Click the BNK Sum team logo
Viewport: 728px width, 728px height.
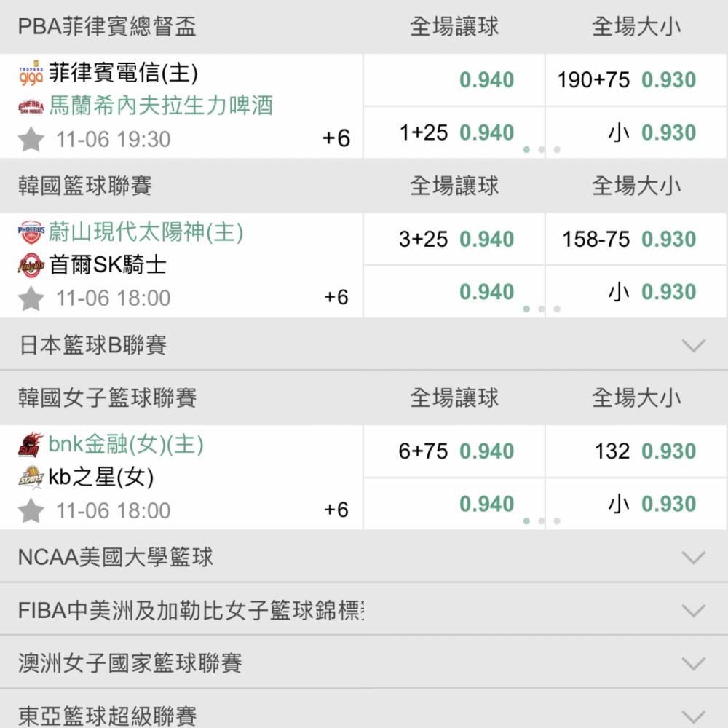[31, 445]
